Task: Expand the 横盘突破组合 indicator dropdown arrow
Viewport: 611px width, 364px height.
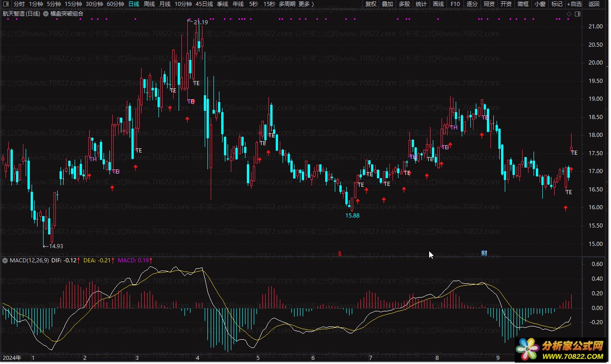Action: [46, 14]
